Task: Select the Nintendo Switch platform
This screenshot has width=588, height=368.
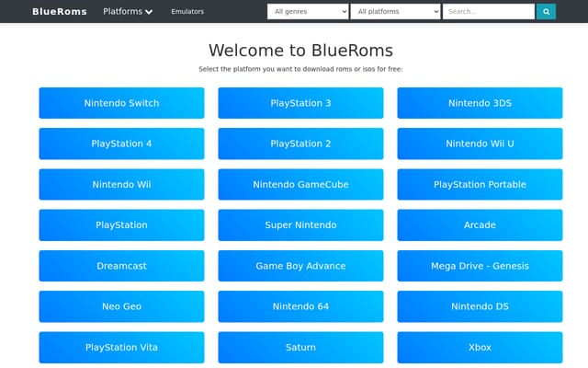Action: coord(121,103)
